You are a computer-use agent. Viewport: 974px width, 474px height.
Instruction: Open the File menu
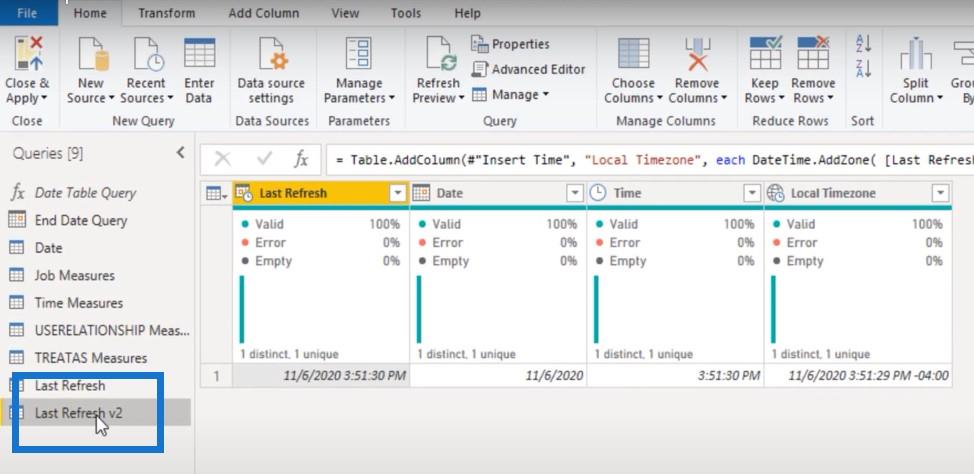pyautogui.click(x=27, y=13)
